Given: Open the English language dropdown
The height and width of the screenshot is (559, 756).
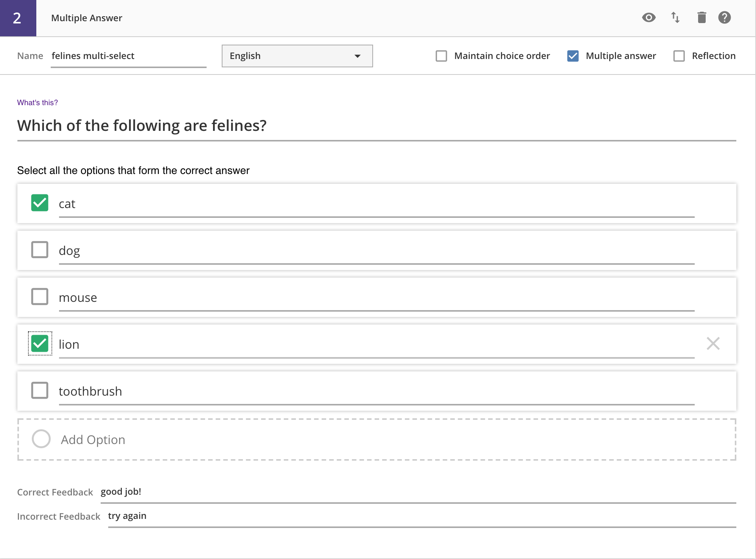Looking at the screenshot, I should pos(297,56).
